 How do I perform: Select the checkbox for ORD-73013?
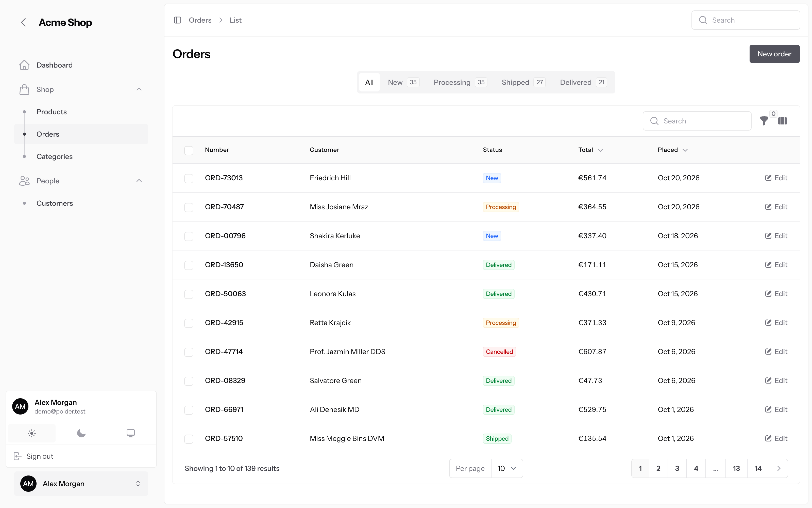[189, 178]
